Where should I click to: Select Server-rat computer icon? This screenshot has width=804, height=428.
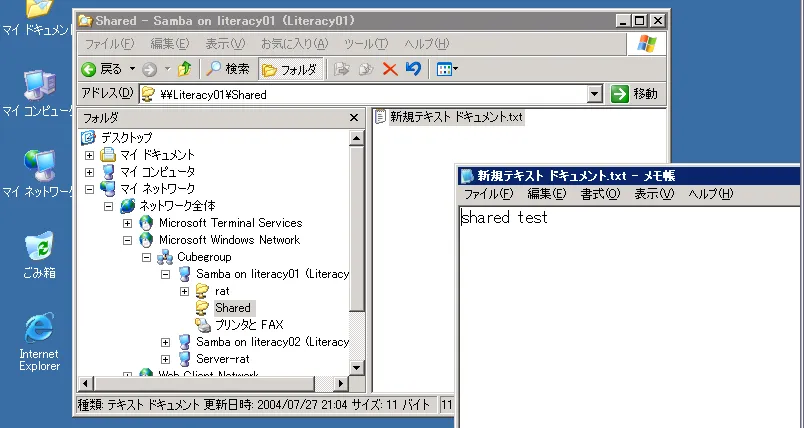tap(185, 359)
